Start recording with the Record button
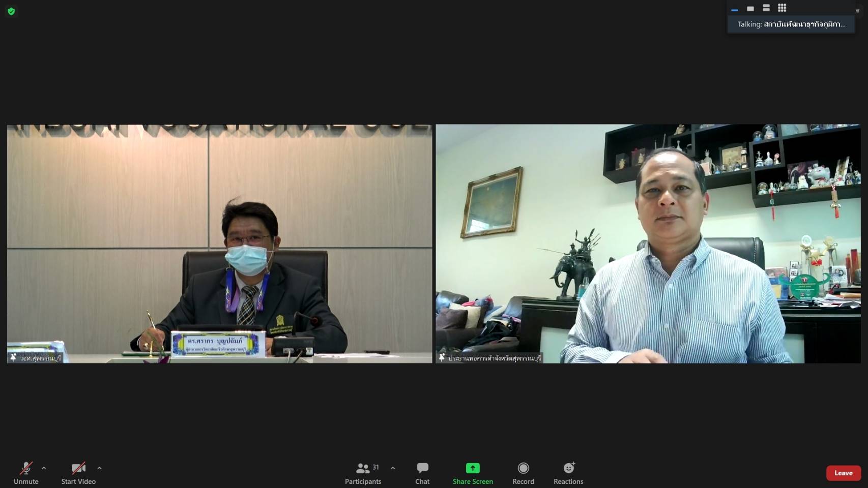The height and width of the screenshot is (488, 868). pos(523,473)
